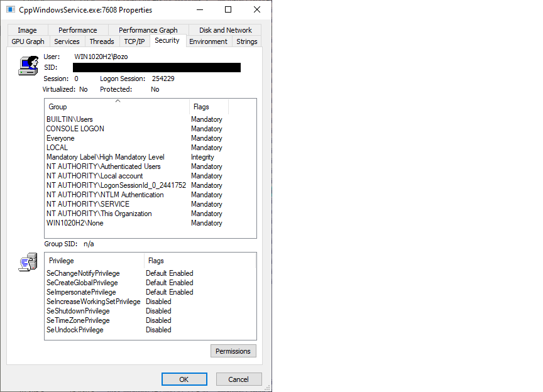
Task: Dismiss the dialog using Cancel
Action: pyautogui.click(x=239, y=379)
